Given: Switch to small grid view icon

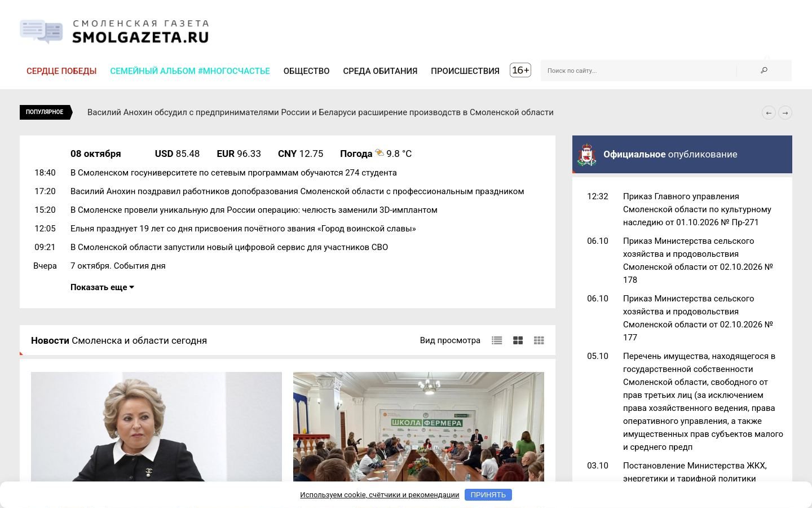Looking at the screenshot, I should click(539, 340).
